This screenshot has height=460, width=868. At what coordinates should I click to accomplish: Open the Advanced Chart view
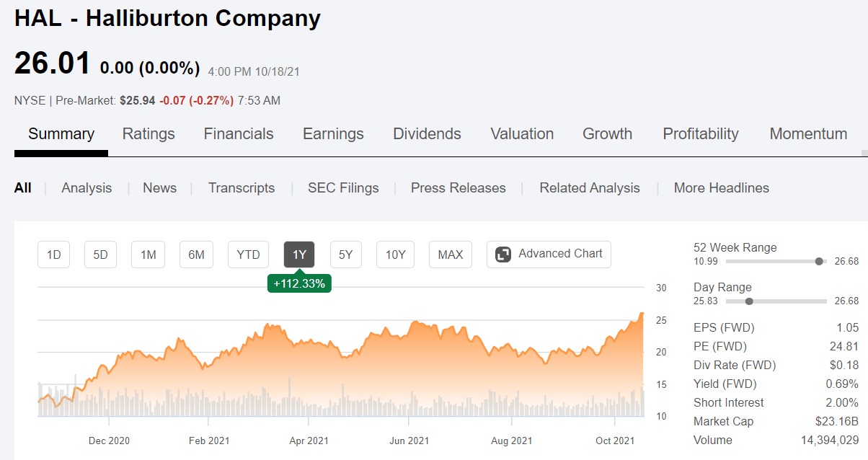pyautogui.click(x=548, y=254)
